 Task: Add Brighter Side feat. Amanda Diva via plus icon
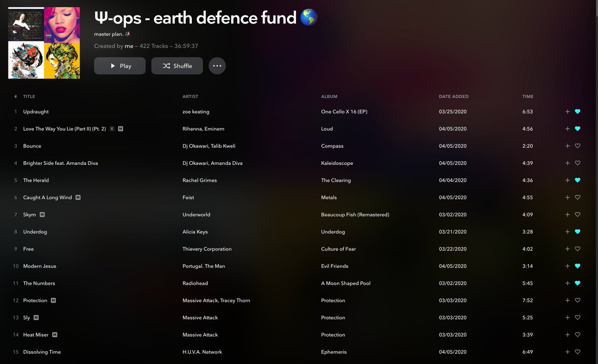click(568, 163)
